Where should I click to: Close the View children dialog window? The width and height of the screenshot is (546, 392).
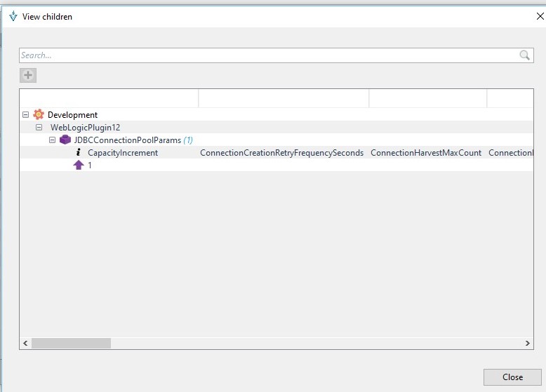[540, 16]
